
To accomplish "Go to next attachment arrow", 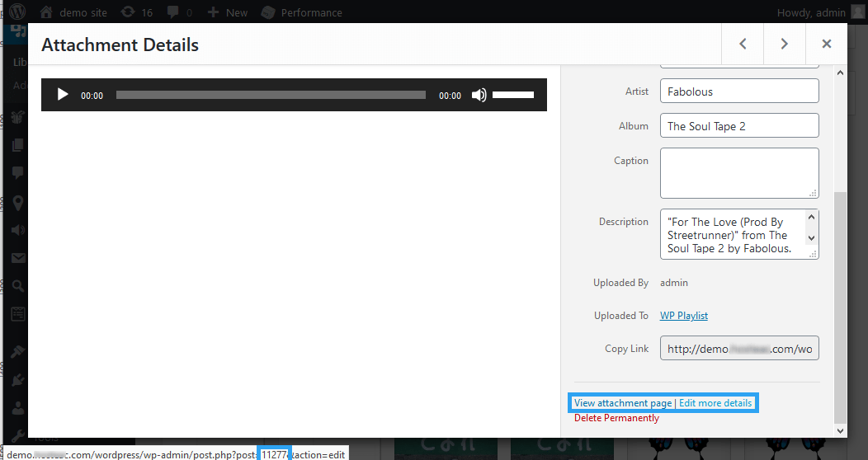I will [785, 44].
